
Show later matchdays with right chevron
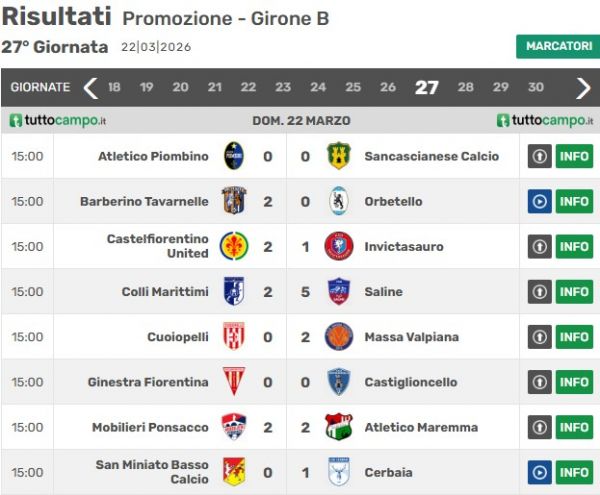[x=583, y=88]
